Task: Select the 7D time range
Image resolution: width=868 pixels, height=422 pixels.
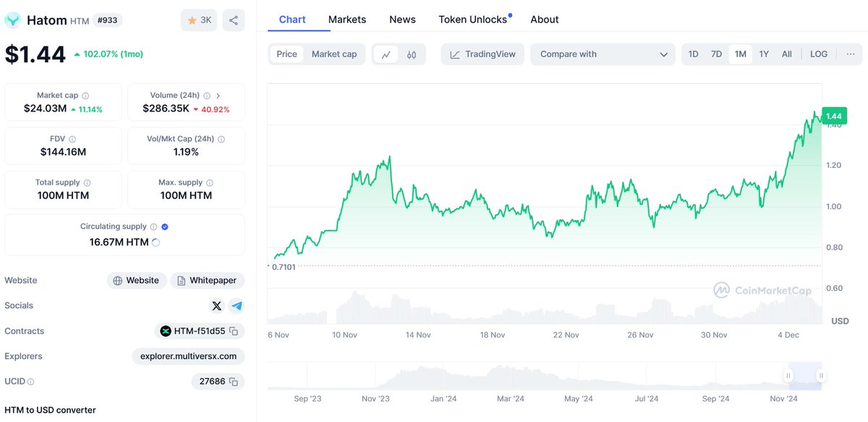Action: [x=716, y=54]
